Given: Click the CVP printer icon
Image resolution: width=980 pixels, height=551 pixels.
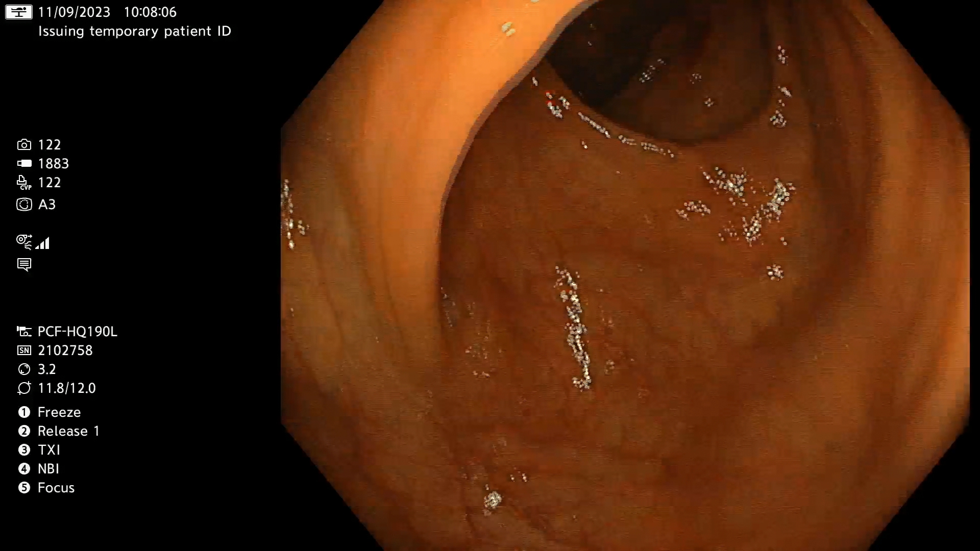Looking at the screenshot, I should click(x=24, y=183).
